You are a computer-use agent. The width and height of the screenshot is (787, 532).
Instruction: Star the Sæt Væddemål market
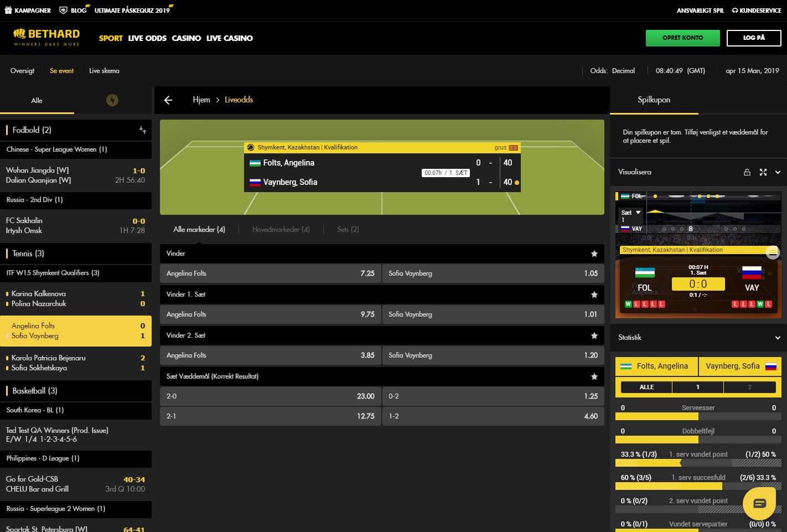594,376
